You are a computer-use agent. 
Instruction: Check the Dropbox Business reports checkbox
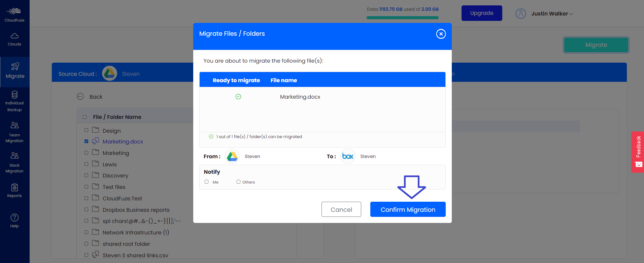[87, 209]
